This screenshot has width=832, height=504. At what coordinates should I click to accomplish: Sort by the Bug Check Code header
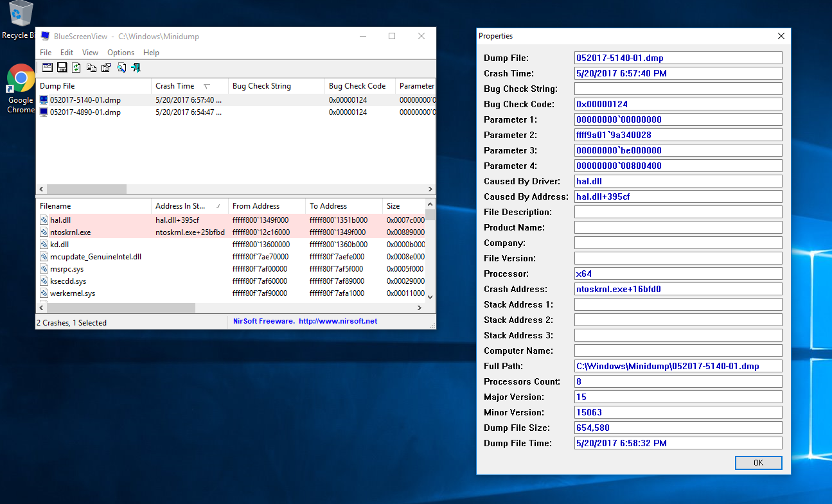357,86
